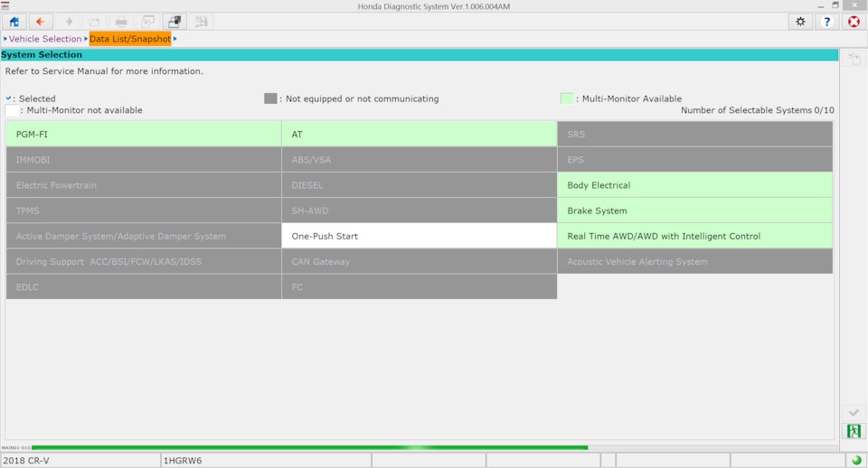
Task: Select the Brake System tile
Action: coord(694,211)
